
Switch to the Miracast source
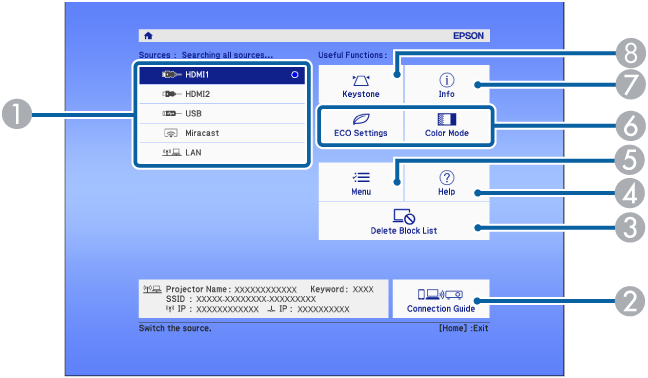pyautogui.click(x=222, y=133)
